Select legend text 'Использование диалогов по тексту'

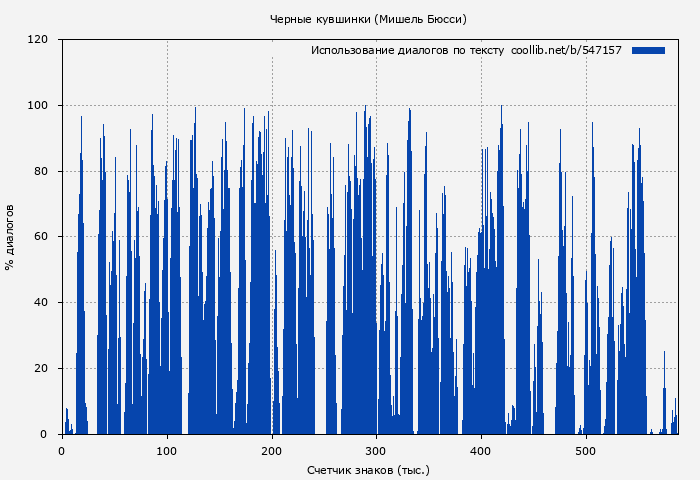click(407, 50)
